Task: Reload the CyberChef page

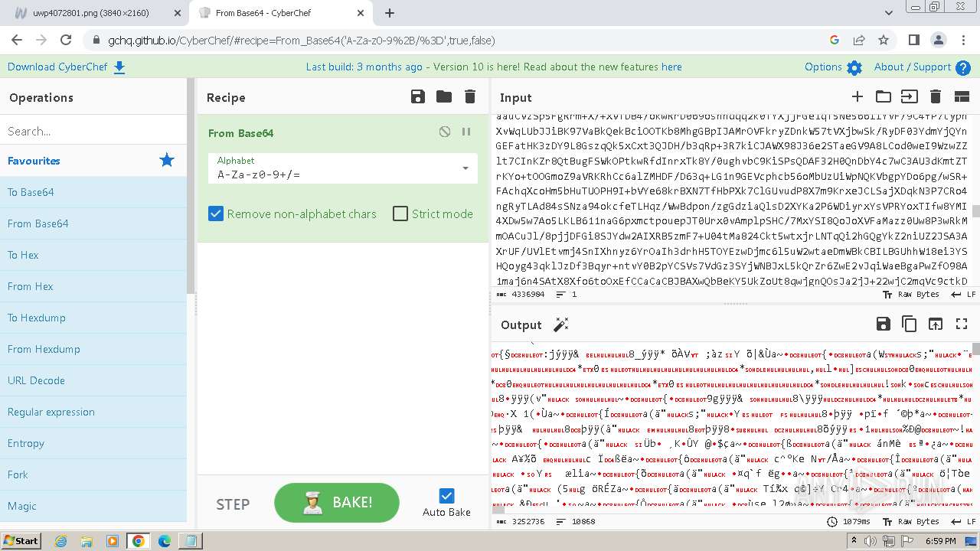Action: point(67,40)
